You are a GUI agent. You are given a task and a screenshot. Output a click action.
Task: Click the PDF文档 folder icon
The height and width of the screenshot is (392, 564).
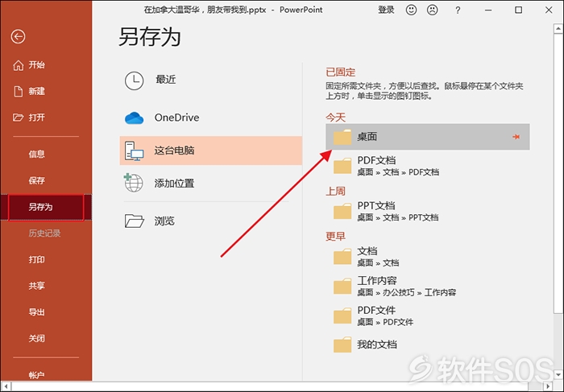[x=342, y=166]
